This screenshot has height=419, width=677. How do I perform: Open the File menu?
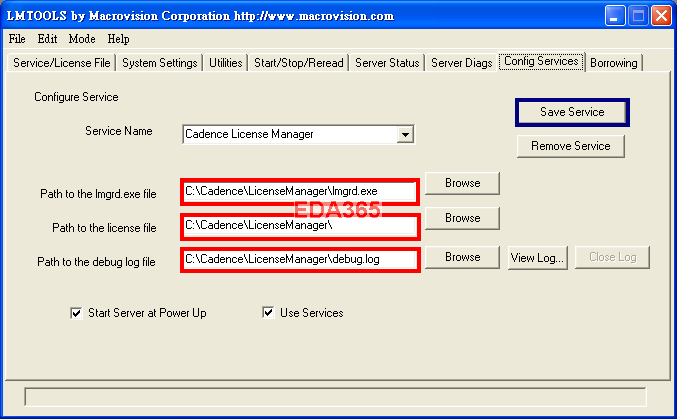[17, 39]
